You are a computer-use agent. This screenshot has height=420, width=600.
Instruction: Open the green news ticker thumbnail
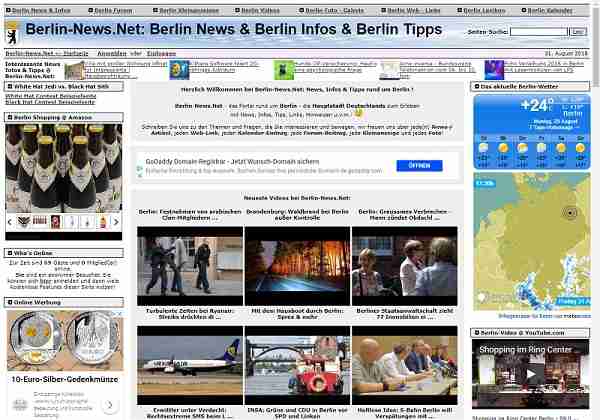284,70
